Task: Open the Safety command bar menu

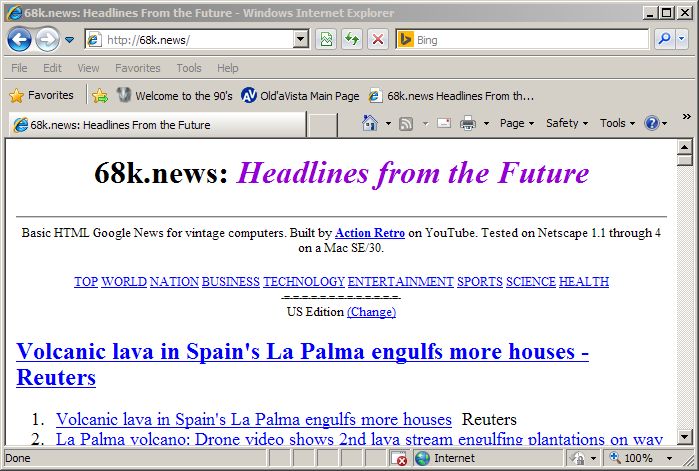Action: [567, 123]
